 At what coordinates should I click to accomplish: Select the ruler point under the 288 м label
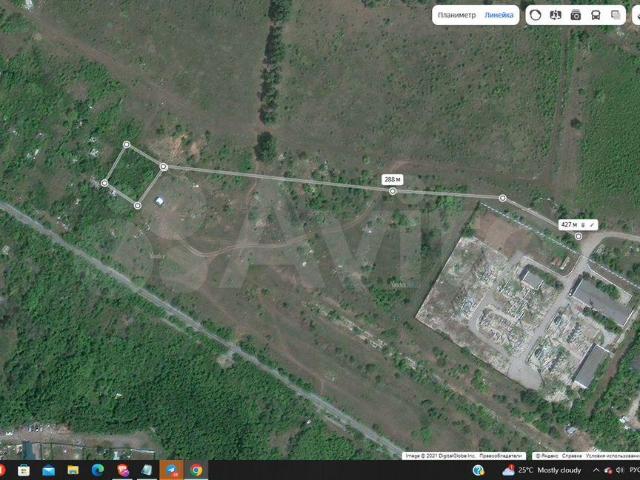392,191
